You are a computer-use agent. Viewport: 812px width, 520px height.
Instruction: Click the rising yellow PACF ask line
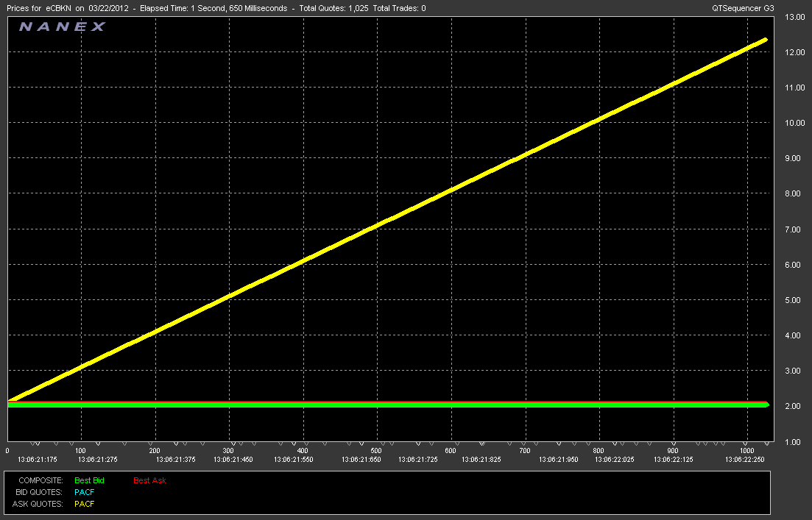click(x=387, y=220)
